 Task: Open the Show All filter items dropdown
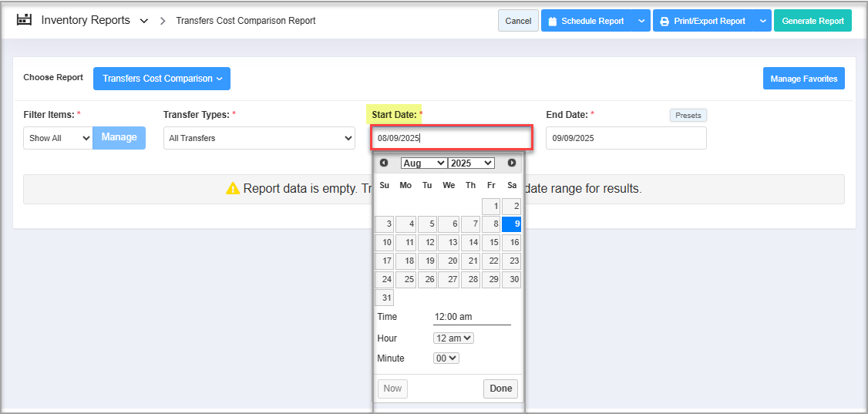[x=58, y=138]
